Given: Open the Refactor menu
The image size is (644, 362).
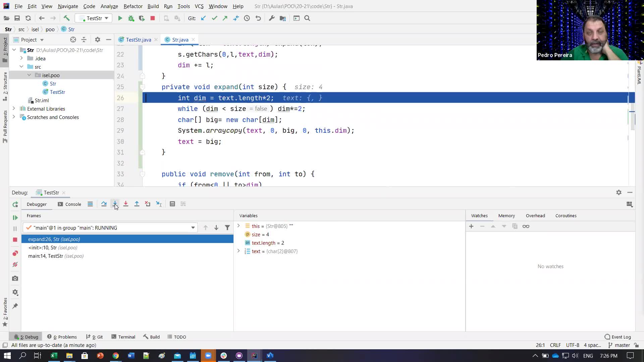Looking at the screenshot, I should (x=133, y=6).
